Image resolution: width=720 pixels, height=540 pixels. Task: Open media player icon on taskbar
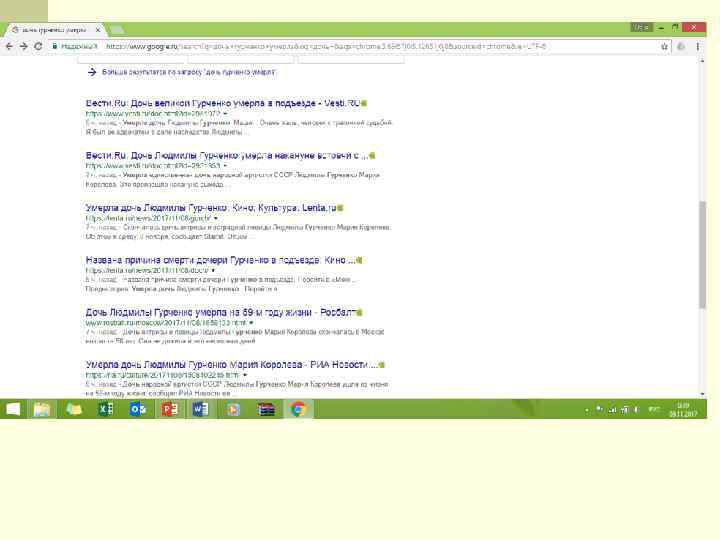click(x=233, y=409)
